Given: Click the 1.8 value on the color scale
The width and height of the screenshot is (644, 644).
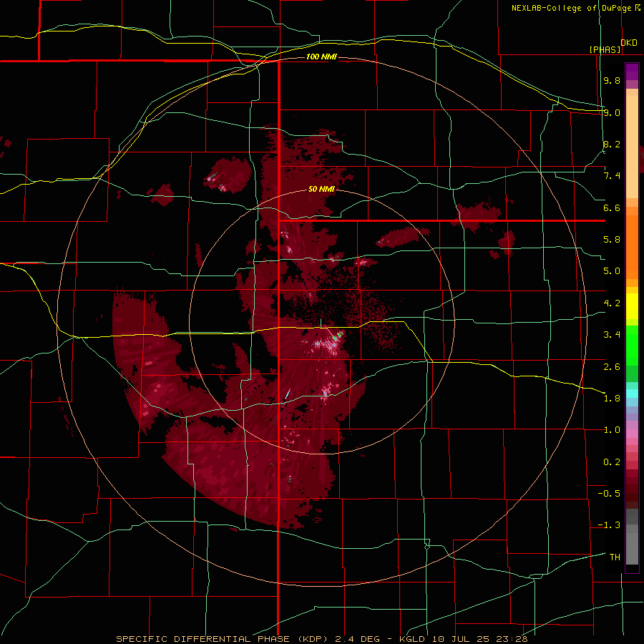Looking at the screenshot, I should coord(612,399).
